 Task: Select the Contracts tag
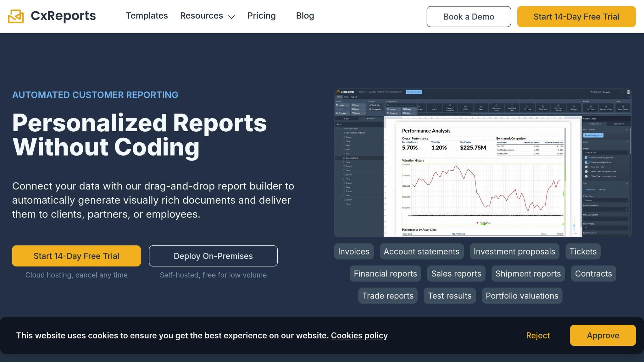(593, 273)
